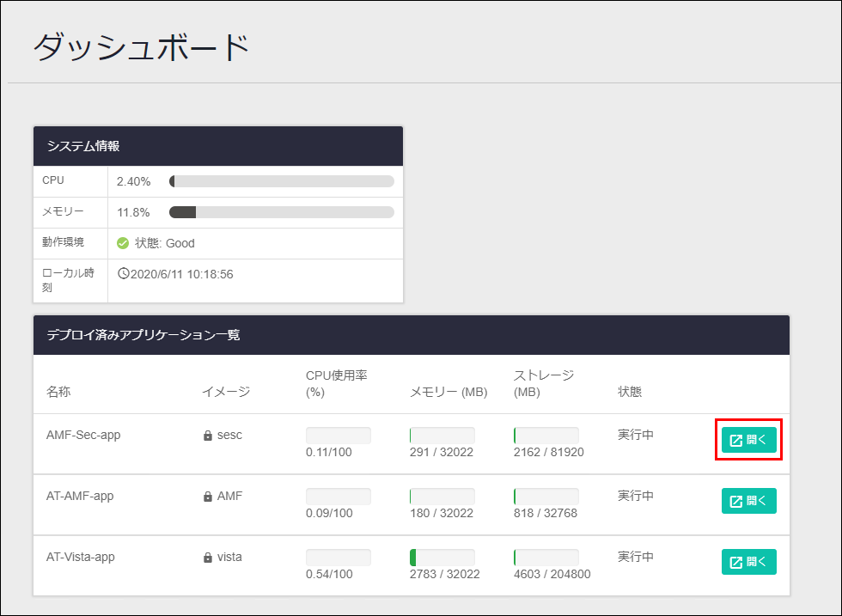This screenshot has width=842, height=616.
Task: Click the CPU使用率 (%) column header
Action: tap(337, 383)
